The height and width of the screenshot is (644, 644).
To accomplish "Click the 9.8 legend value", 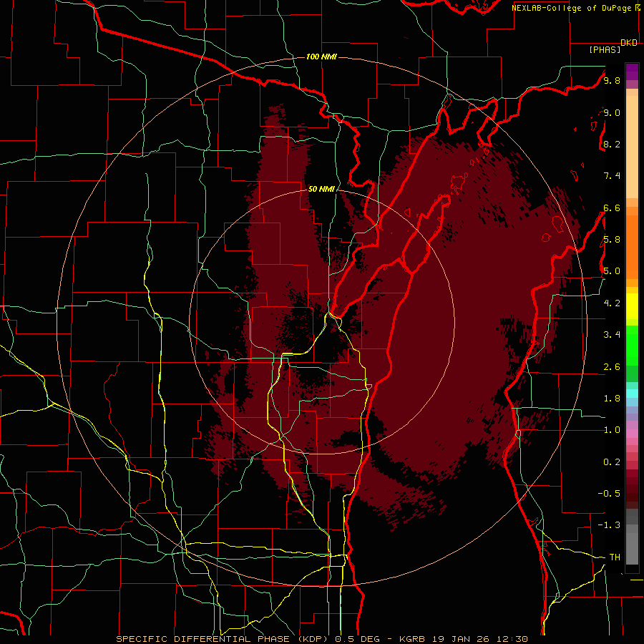I will click(612, 80).
